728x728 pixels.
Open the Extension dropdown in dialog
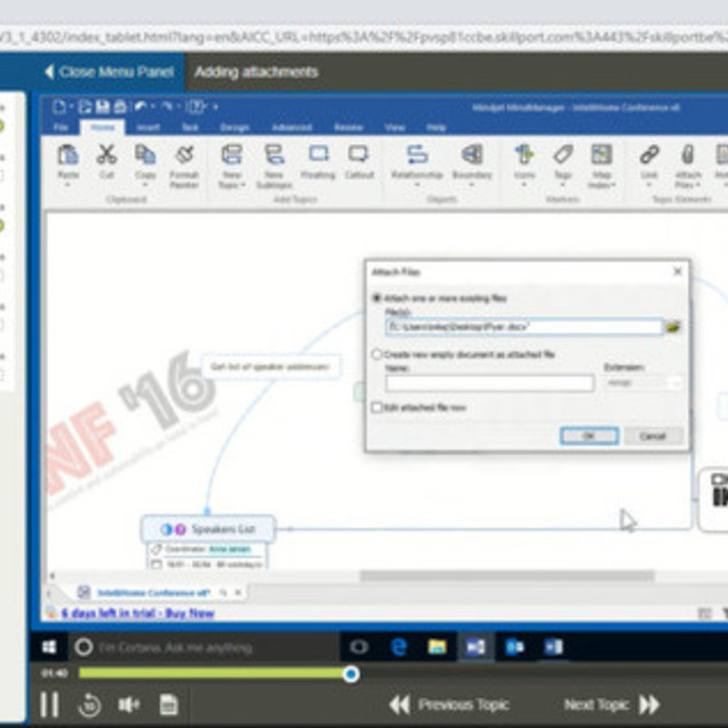tap(642, 383)
